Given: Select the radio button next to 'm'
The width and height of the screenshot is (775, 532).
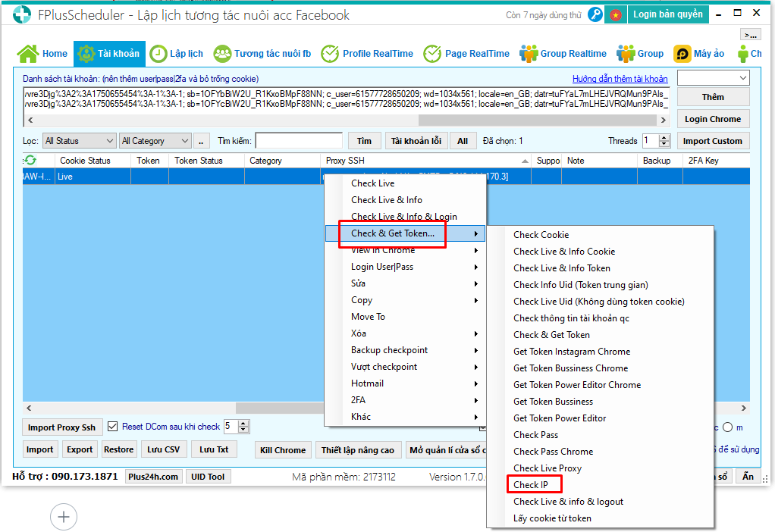Looking at the screenshot, I should pos(727,427).
